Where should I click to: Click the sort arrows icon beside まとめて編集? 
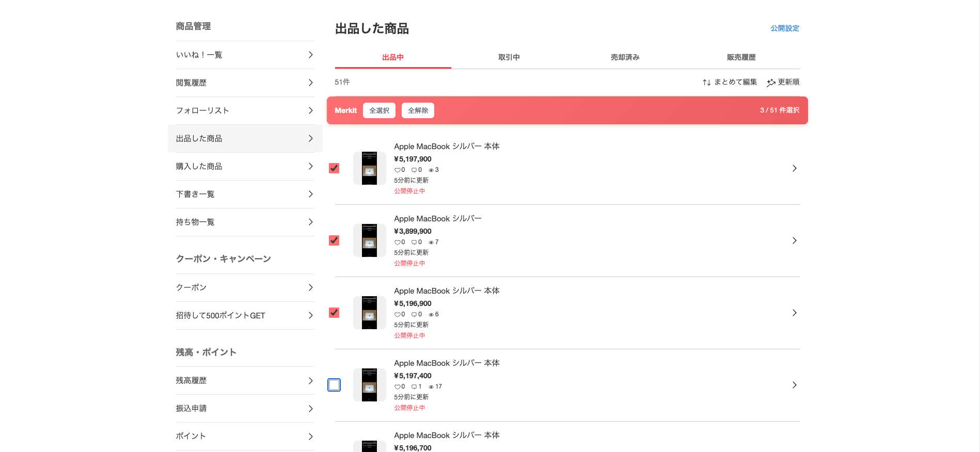706,82
